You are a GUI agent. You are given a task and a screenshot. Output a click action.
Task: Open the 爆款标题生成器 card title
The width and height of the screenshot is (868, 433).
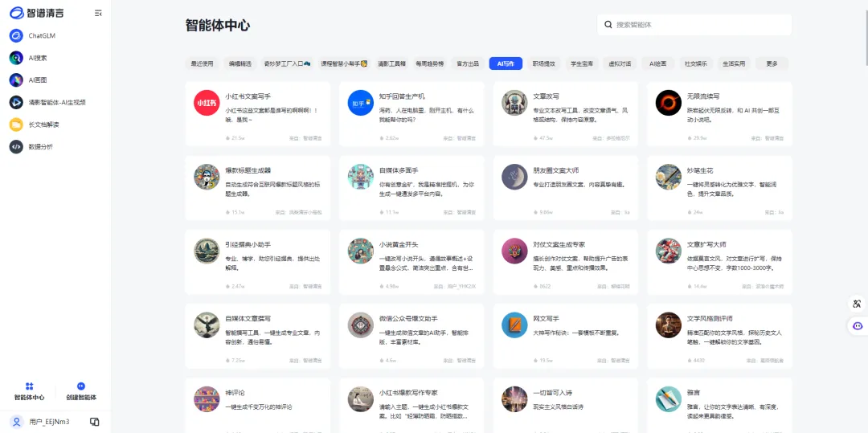248,170
